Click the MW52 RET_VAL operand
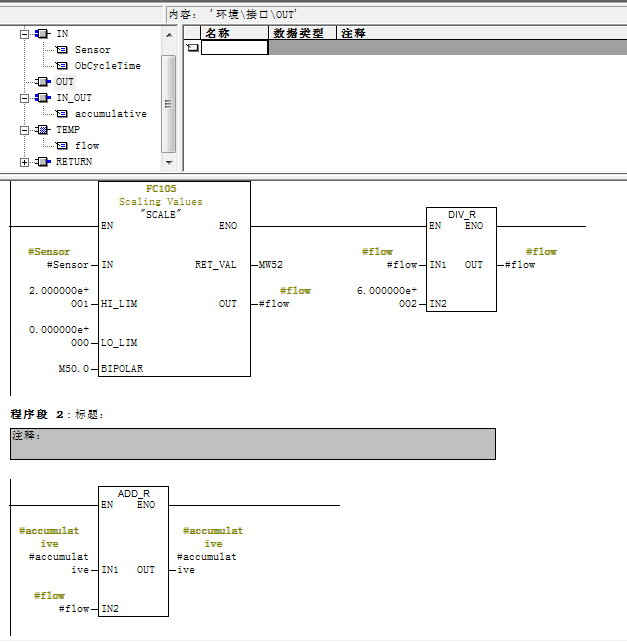The height and width of the screenshot is (642, 627). pyautogui.click(x=270, y=265)
